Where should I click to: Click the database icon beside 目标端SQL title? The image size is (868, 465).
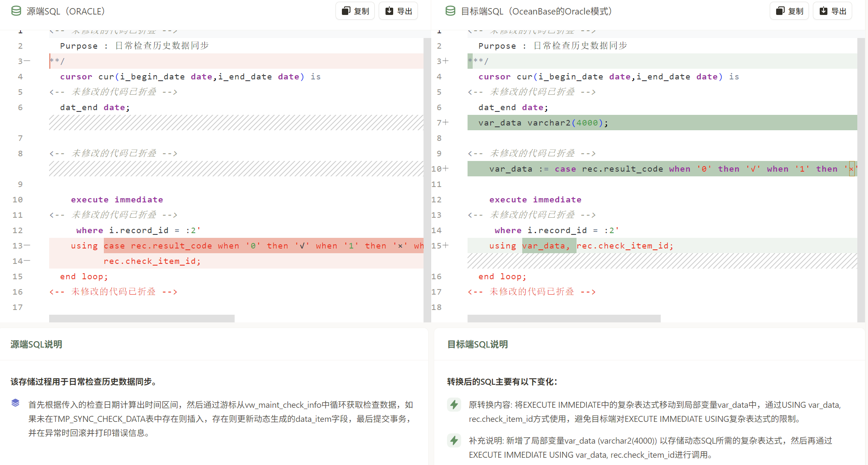[450, 11]
